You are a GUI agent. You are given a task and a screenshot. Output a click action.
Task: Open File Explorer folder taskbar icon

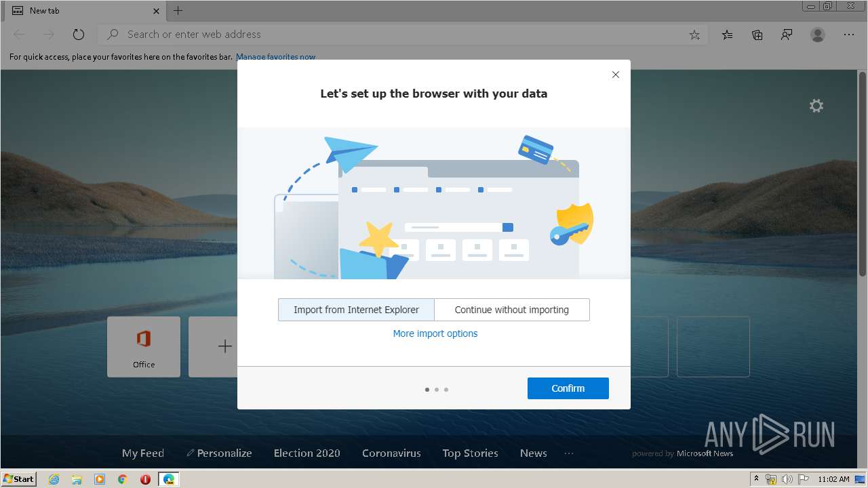click(77, 479)
